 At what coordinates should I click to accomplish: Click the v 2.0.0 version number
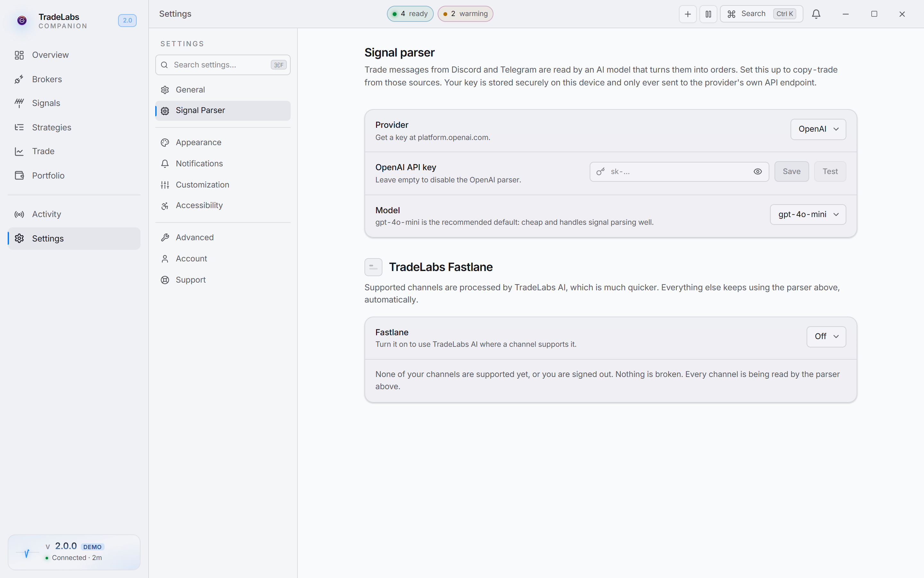tap(61, 546)
